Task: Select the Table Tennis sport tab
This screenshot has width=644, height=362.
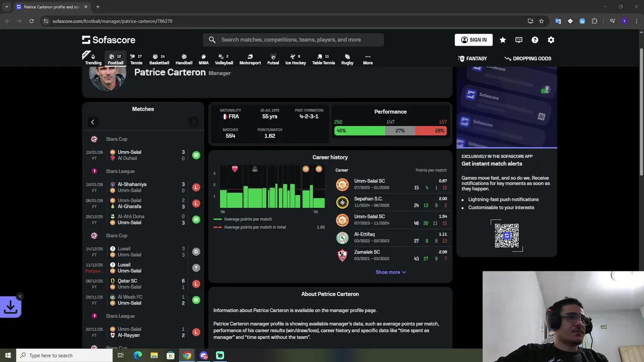Action: click(324, 59)
